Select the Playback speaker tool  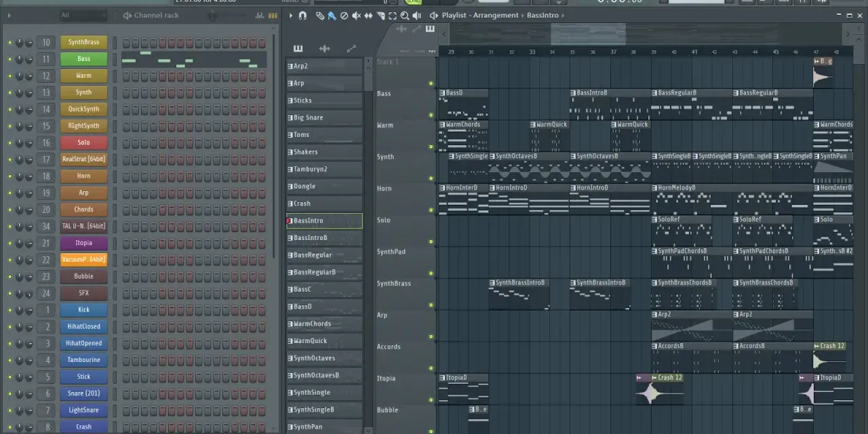click(x=417, y=15)
